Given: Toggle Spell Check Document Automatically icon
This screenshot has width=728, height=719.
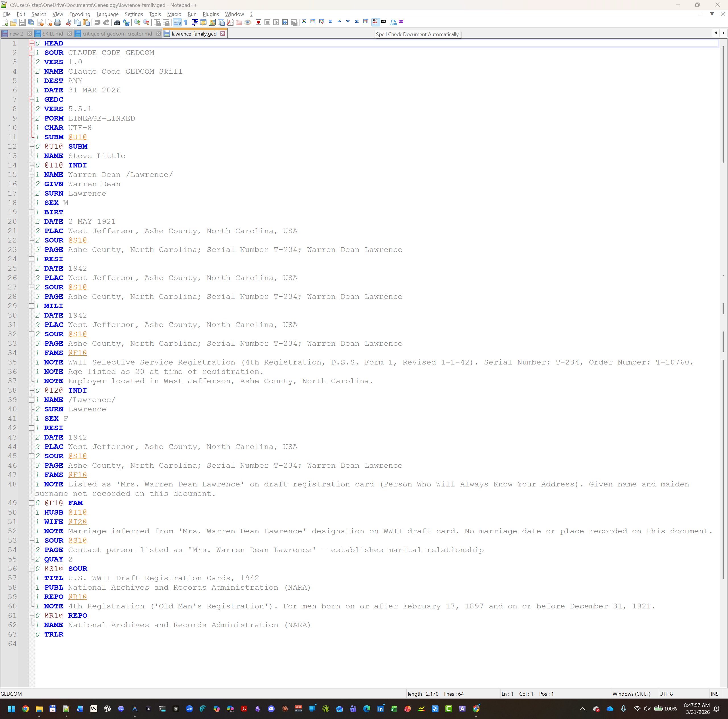Looking at the screenshot, I should point(375,22).
